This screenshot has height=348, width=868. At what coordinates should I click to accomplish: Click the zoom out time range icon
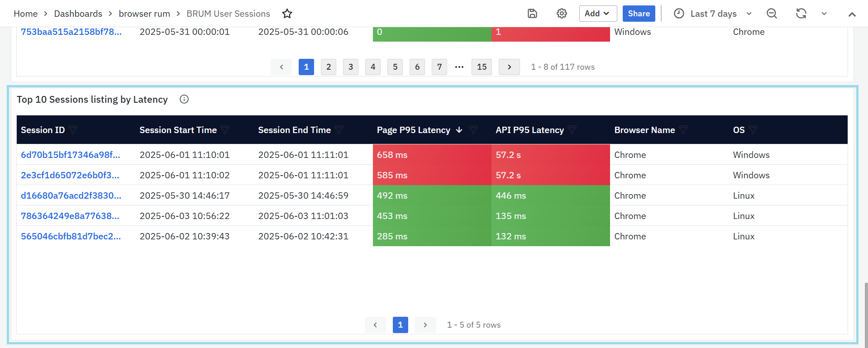[x=772, y=14]
